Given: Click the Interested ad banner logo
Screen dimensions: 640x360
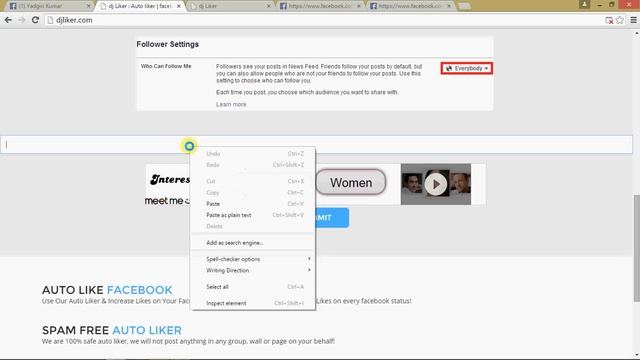Looking at the screenshot, I should click(x=170, y=179).
